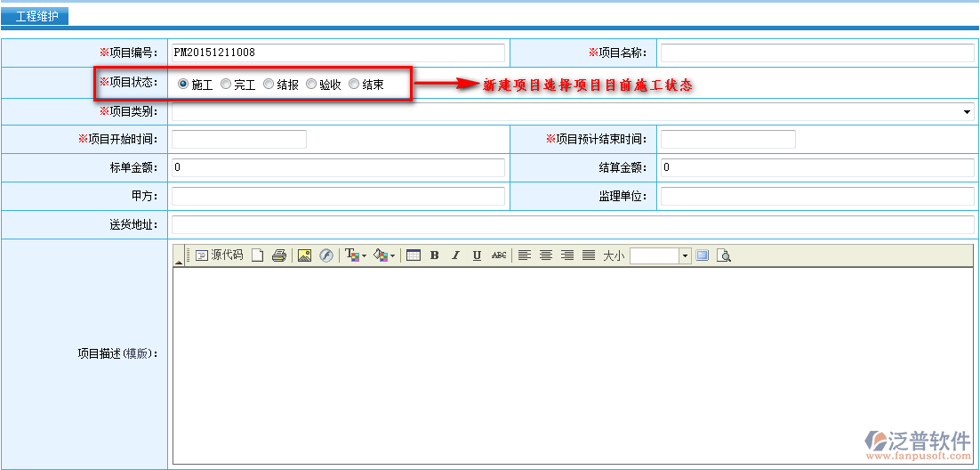Click the print icon in editor toolbar
This screenshot has height=470, width=980.
click(x=279, y=255)
